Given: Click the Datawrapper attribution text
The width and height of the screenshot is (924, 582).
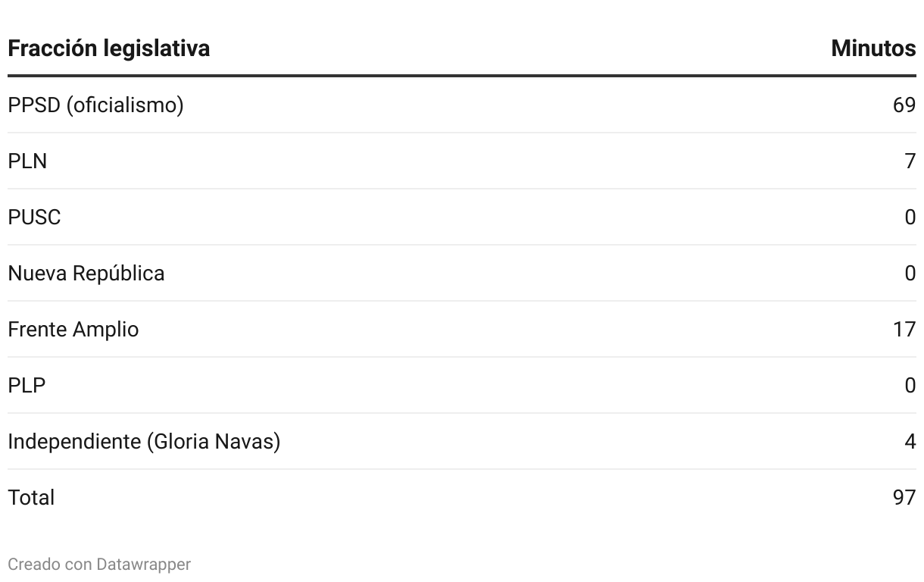Looking at the screenshot, I should pos(142,565).
